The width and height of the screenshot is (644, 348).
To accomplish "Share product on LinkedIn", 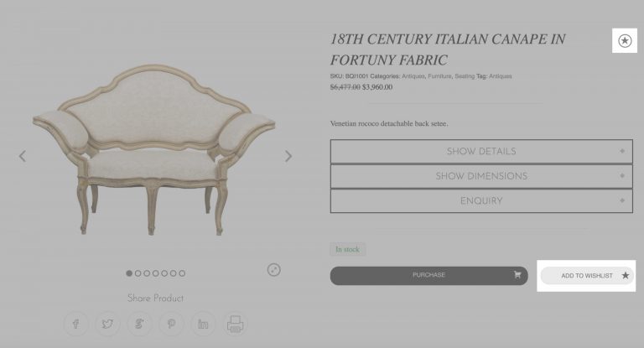I will [203, 324].
